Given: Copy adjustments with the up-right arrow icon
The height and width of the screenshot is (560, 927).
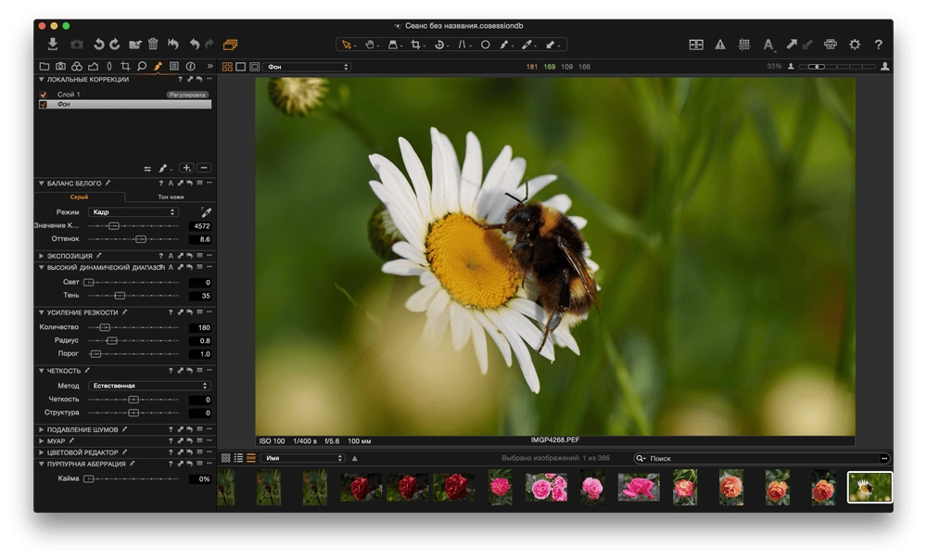Looking at the screenshot, I should pos(791,44).
